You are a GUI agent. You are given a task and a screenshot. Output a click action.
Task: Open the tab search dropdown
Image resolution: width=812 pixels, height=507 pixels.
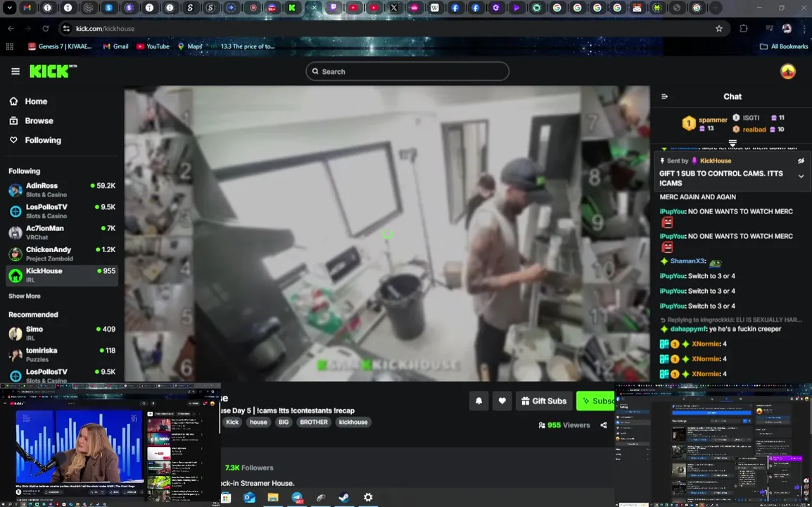(x=9, y=8)
